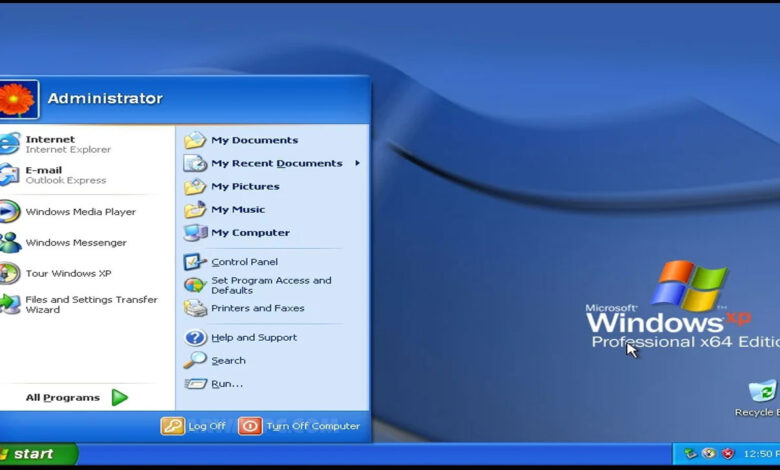Click the All Programs text

(x=63, y=397)
